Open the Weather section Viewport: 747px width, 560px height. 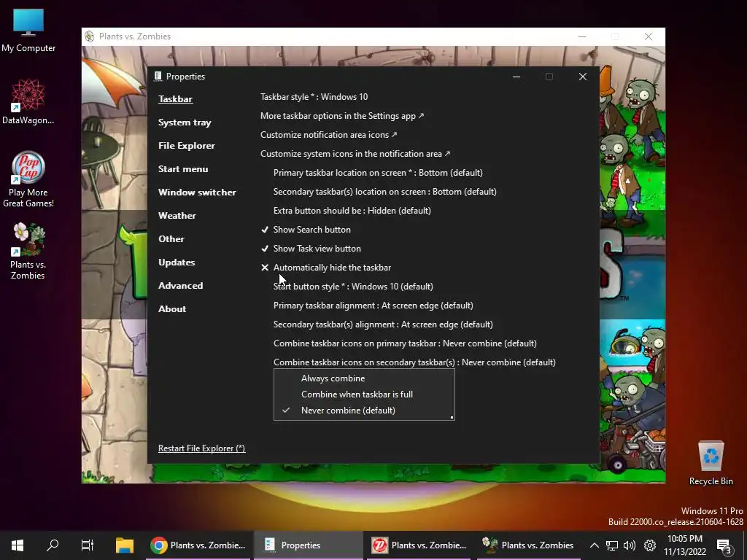click(x=177, y=216)
